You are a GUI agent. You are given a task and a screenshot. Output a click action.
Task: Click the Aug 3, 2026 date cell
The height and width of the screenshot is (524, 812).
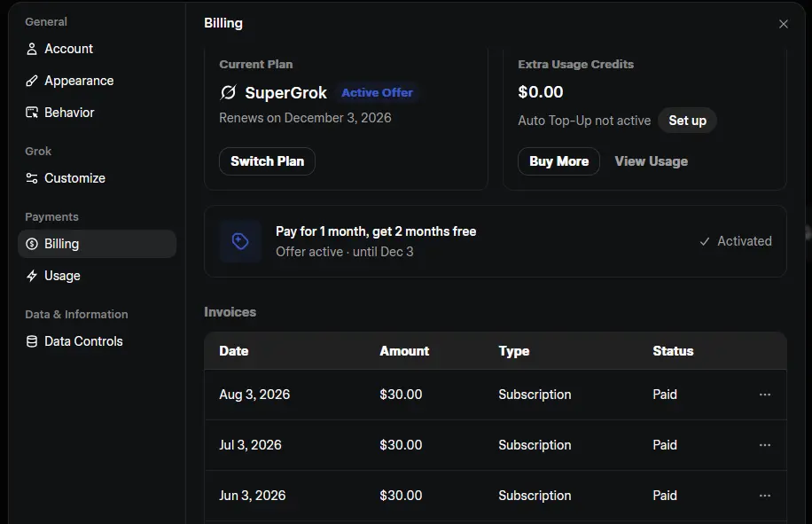(254, 395)
